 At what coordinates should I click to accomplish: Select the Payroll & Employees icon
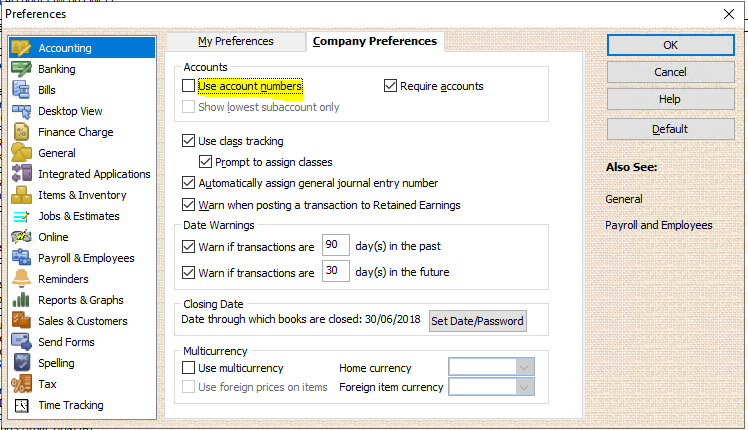click(x=21, y=258)
